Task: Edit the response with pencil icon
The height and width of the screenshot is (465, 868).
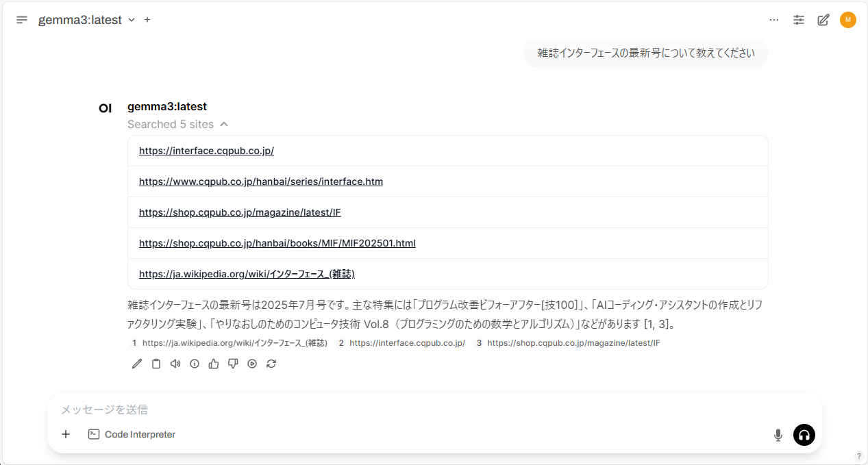Action: [x=137, y=364]
